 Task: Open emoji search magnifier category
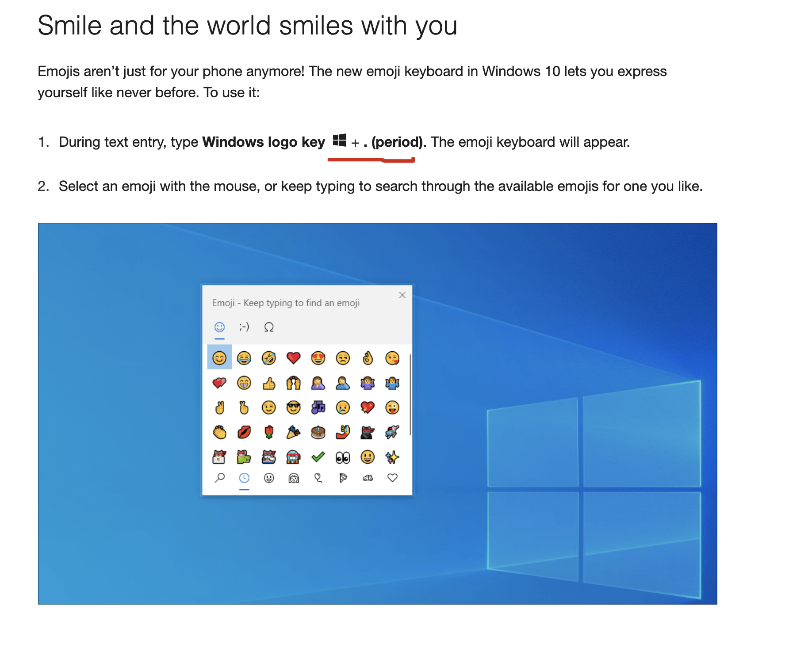point(219,478)
